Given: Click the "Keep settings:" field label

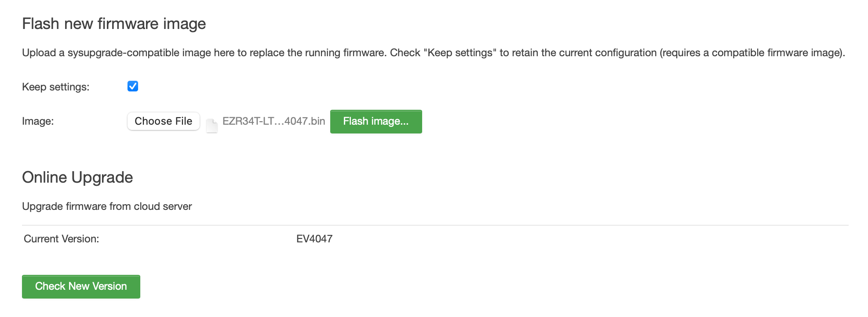Looking at the screenshot, I should [x=55, y=87].
